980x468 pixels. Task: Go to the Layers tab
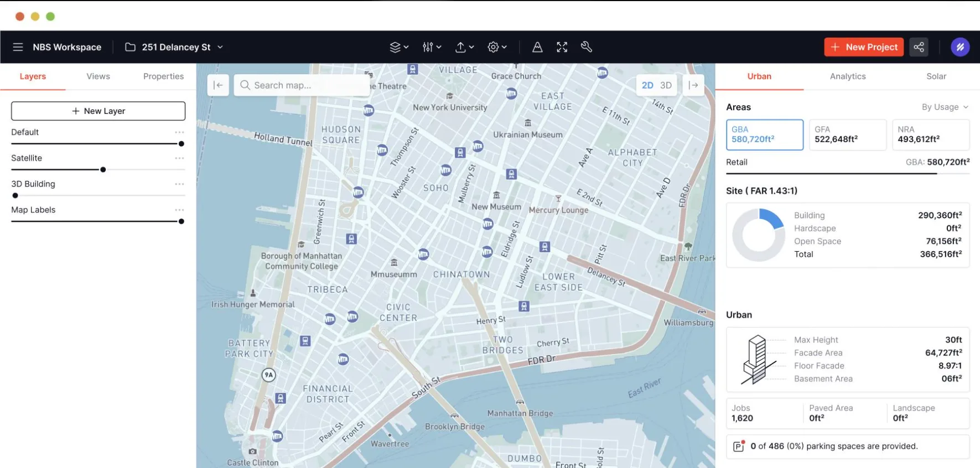[33, 76]
